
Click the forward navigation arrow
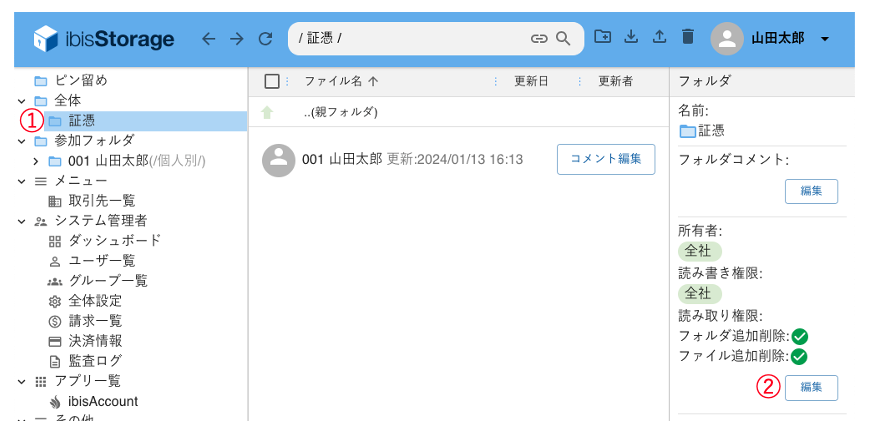[x=236, y=39]
